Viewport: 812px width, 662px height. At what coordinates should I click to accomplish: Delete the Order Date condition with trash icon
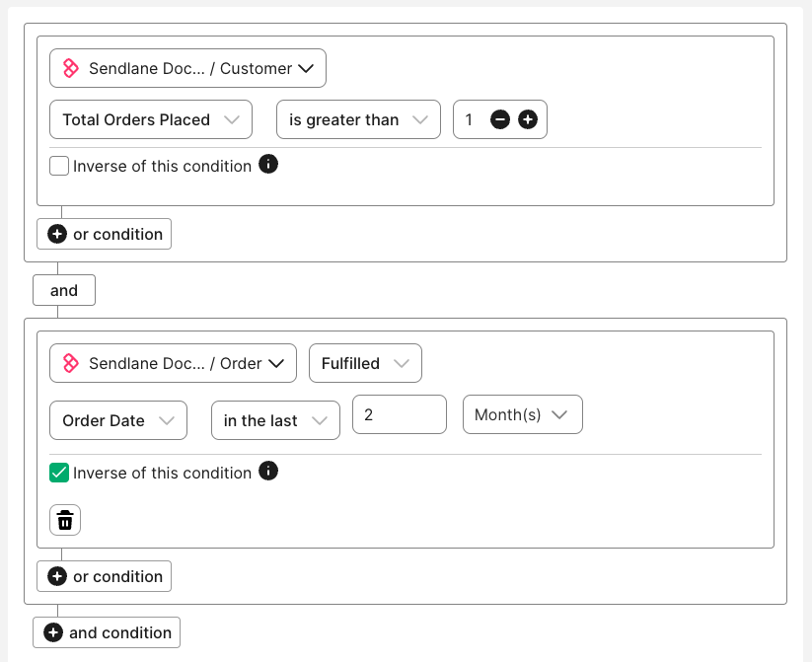(x=65, y=520)
